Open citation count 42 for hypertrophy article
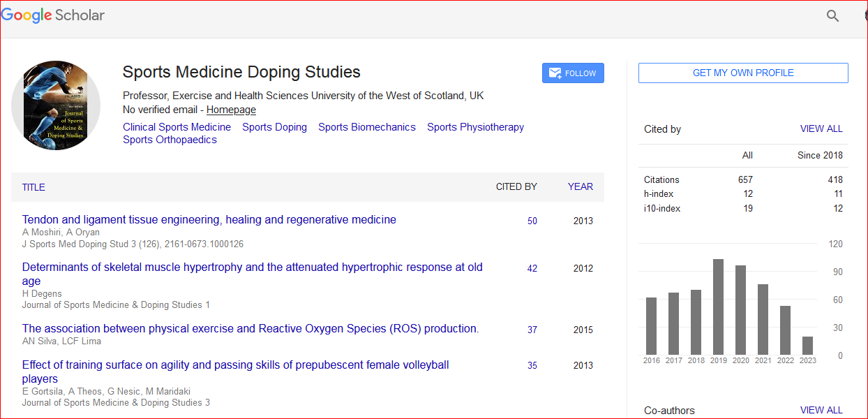Screen dimensions: 868x419 point(532,268)
